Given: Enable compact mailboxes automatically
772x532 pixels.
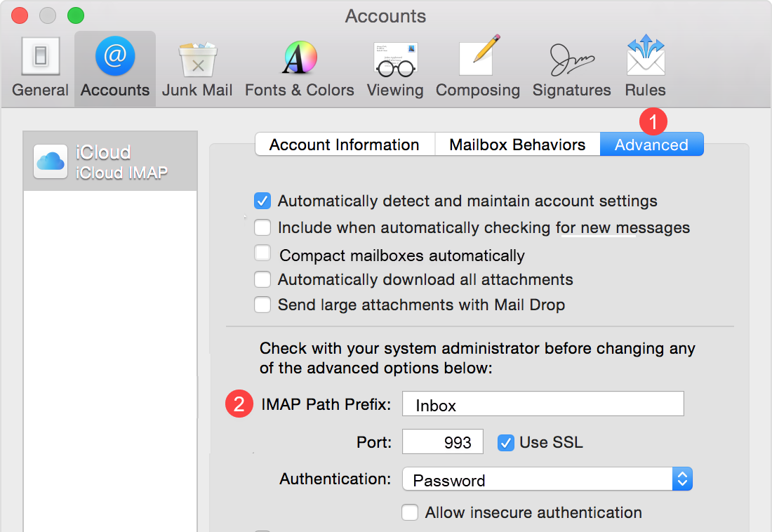Looking at the screenshot, I should pyautogui.click(x=262, y=253).
